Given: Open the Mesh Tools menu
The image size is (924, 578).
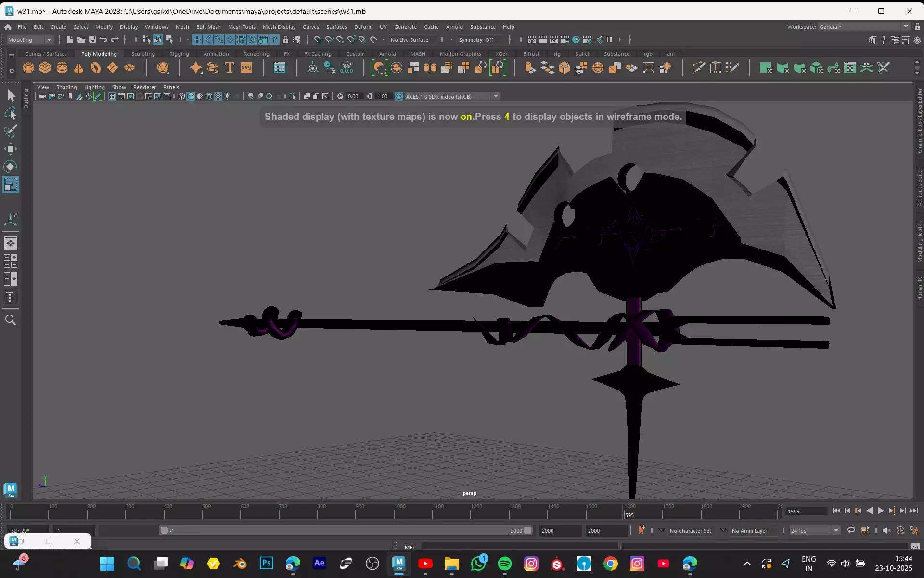Looking at the screenshot, I should click(242, 27).
